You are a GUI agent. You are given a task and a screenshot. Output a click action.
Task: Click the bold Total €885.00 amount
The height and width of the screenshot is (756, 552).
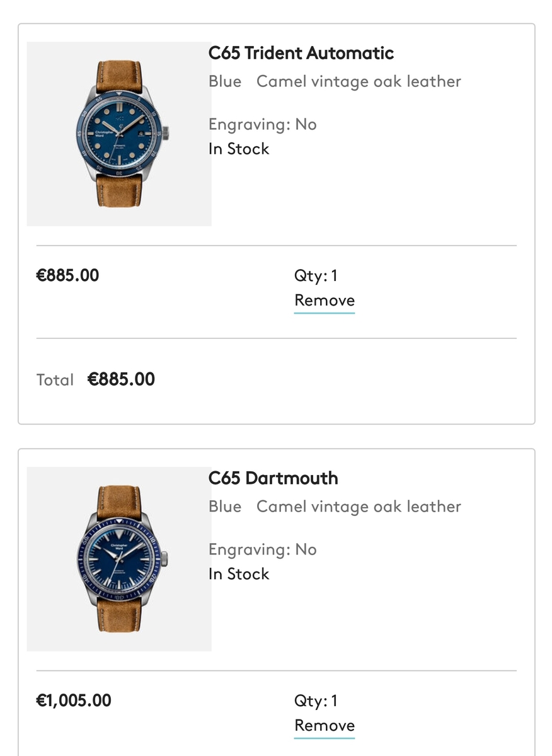pyautogui.click(x=121, y=379)
